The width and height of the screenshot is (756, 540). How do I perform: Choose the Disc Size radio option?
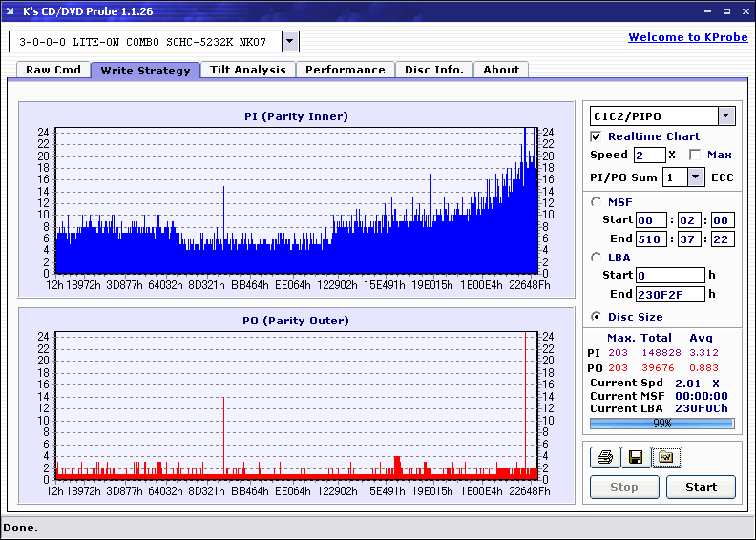(x=597, y=317)
